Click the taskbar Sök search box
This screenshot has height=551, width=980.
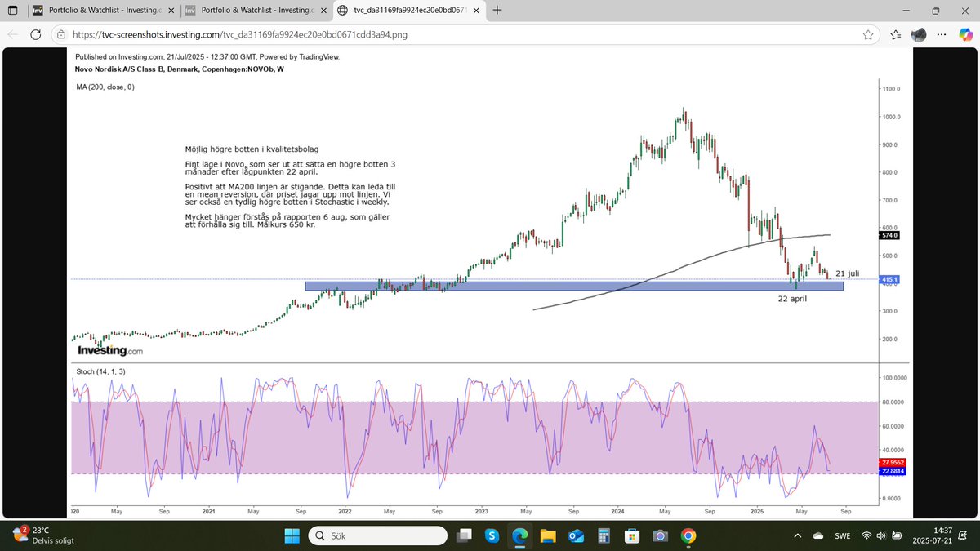[376, 535]
